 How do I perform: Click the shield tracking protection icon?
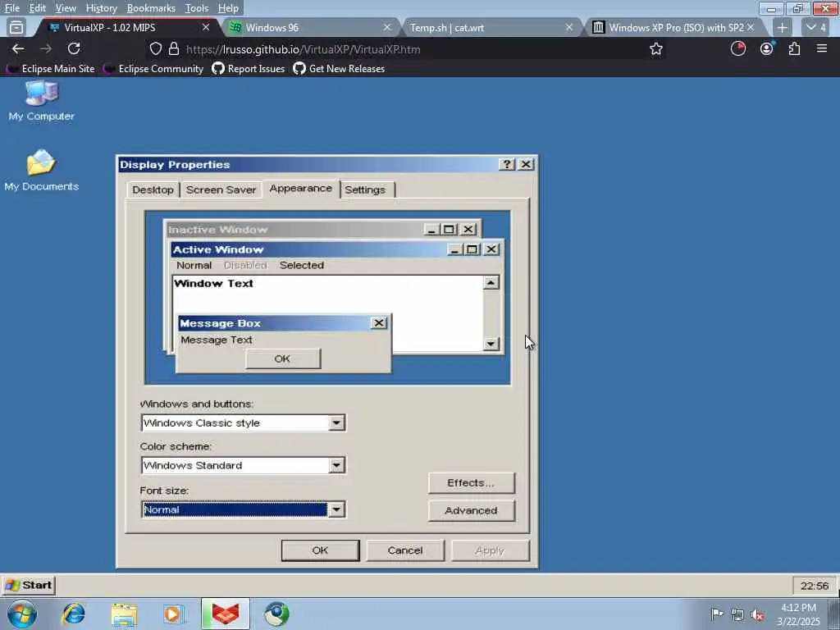pyautogui.click(x=155, y=48)
